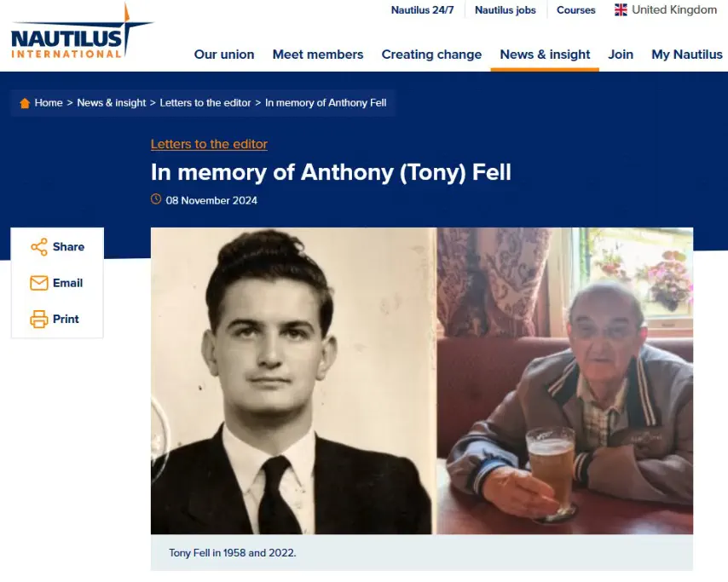This screenshot has height=582, width=728.
Task: Open the Nautilus 24/7 link
Action: (x=423, y=10)
